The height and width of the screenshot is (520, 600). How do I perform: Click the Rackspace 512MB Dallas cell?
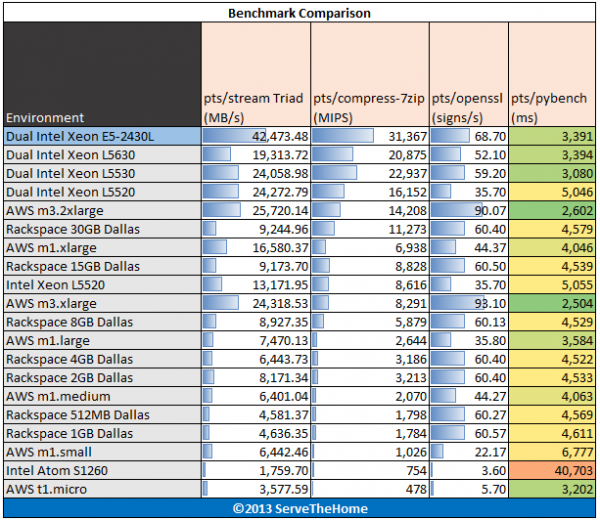pos(103,415)
